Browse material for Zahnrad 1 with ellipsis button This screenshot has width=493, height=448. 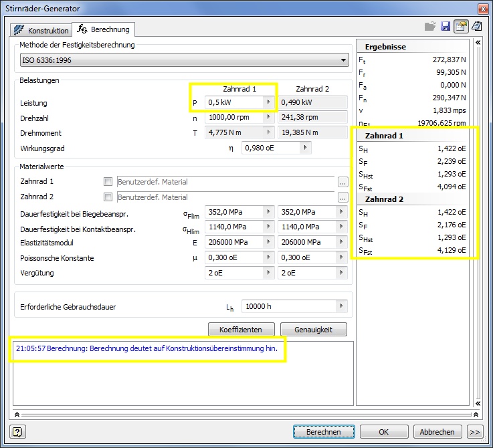342,182
